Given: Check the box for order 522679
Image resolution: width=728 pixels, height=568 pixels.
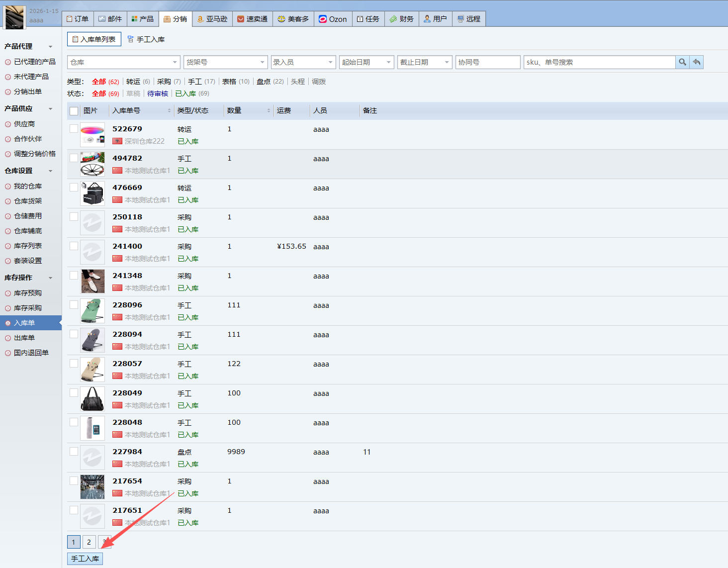Looking at the screenshot, I should [74, 129].
